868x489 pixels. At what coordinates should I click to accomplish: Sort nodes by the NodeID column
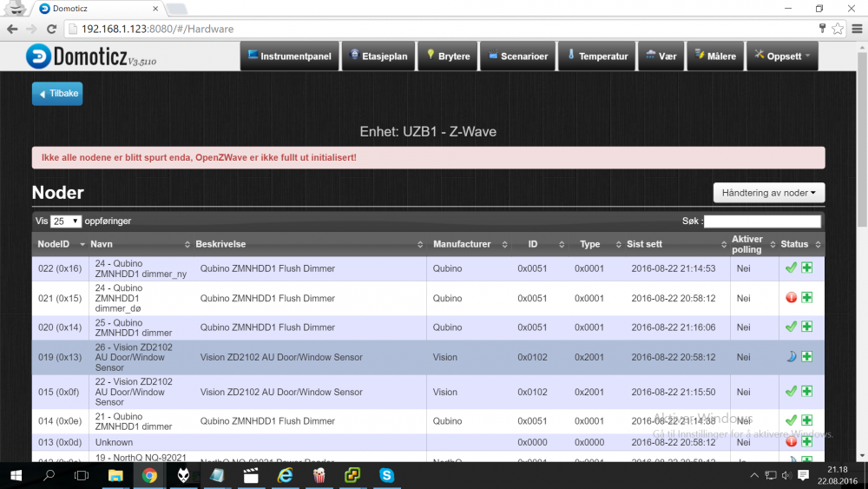[59, 244]
